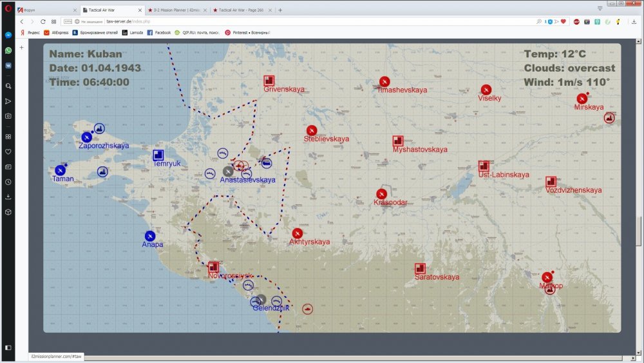
Task: Toggle the ad blocker extension icon
Action: point(576,21)
